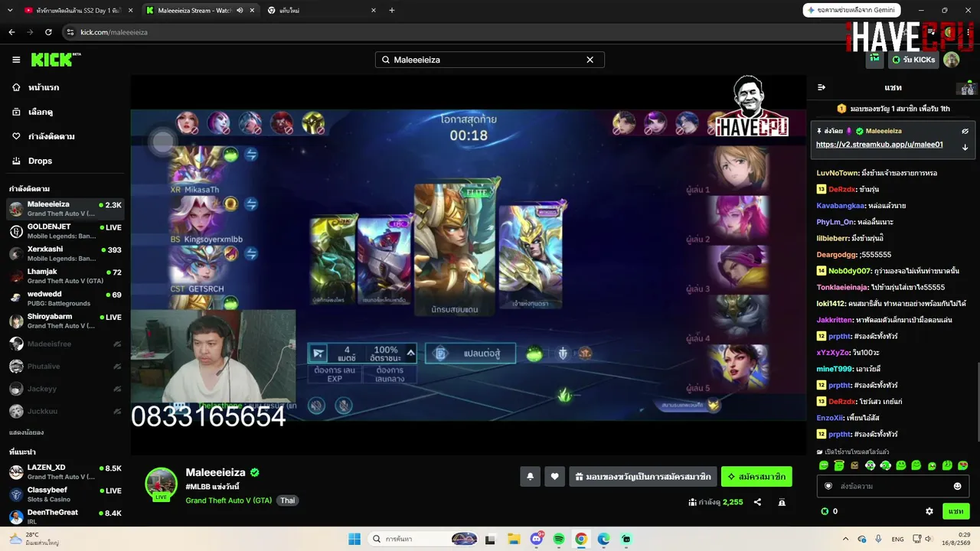Viewport: 980px width, 551px height.
Task: Open Discord from the taskbar
Action: click(x=537, y=539)
